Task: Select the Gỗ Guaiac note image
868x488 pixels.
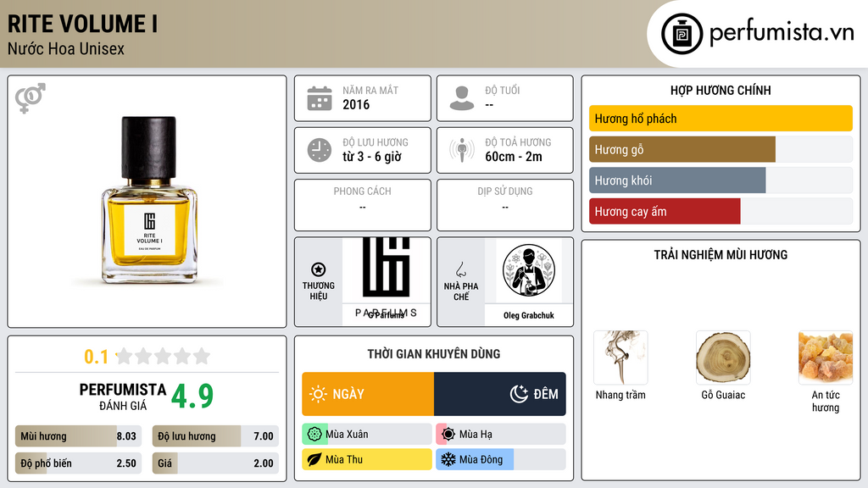Action: [723, 358]
